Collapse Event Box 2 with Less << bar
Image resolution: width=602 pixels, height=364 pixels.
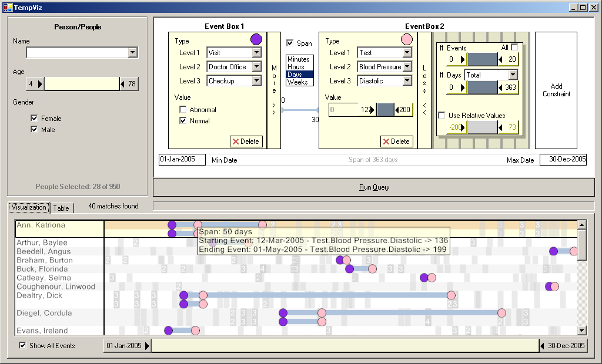[x=424, y=90]
